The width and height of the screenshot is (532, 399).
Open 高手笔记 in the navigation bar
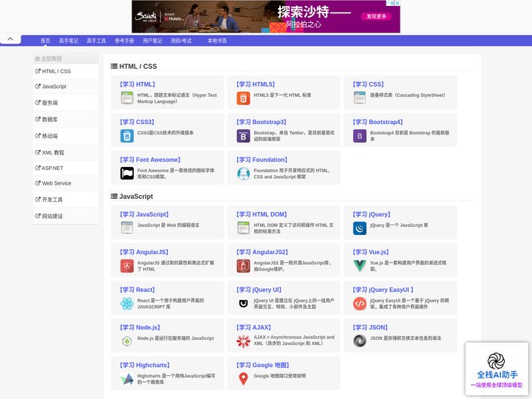click(x=69, y=41)
